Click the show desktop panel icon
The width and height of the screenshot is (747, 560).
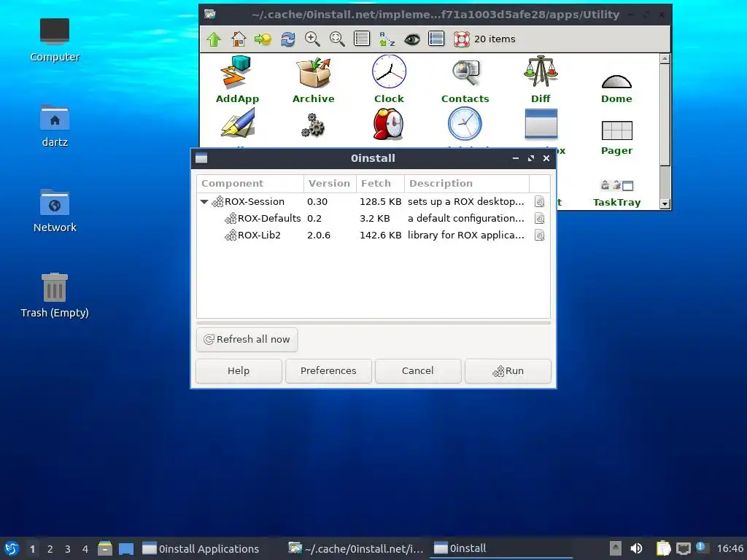(x=126, y=549)
